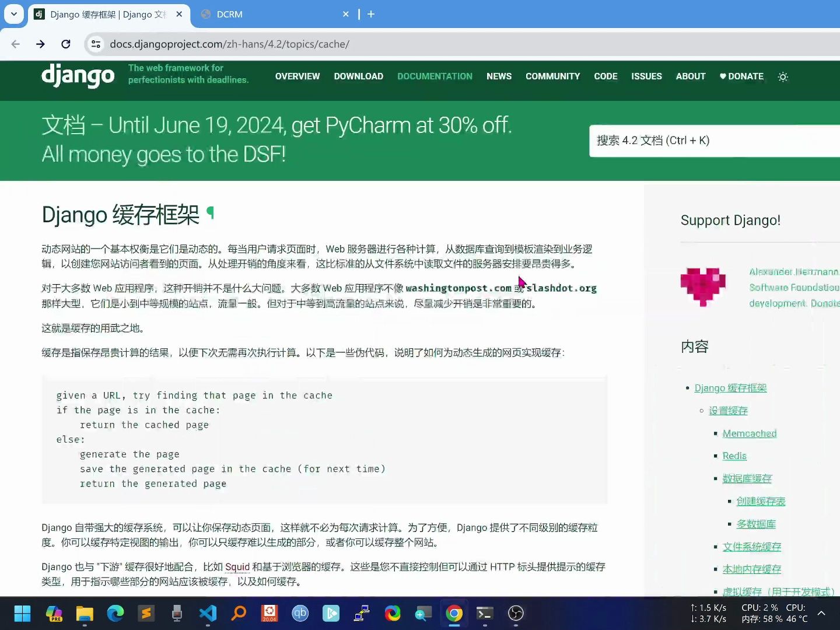Open Sublime Text from taskbar
Screen dimensions: 840x630
click(146, 613)
